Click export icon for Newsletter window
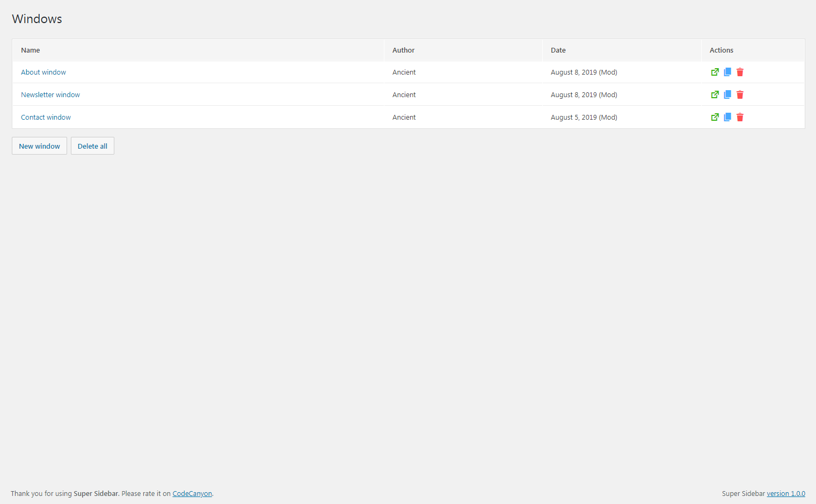Viewport: 816px width, 504px height. (715, 94)
